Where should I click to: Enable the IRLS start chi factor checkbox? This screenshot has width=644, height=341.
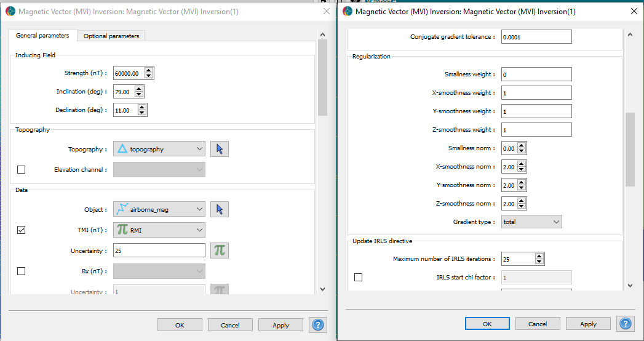[358, 278]
